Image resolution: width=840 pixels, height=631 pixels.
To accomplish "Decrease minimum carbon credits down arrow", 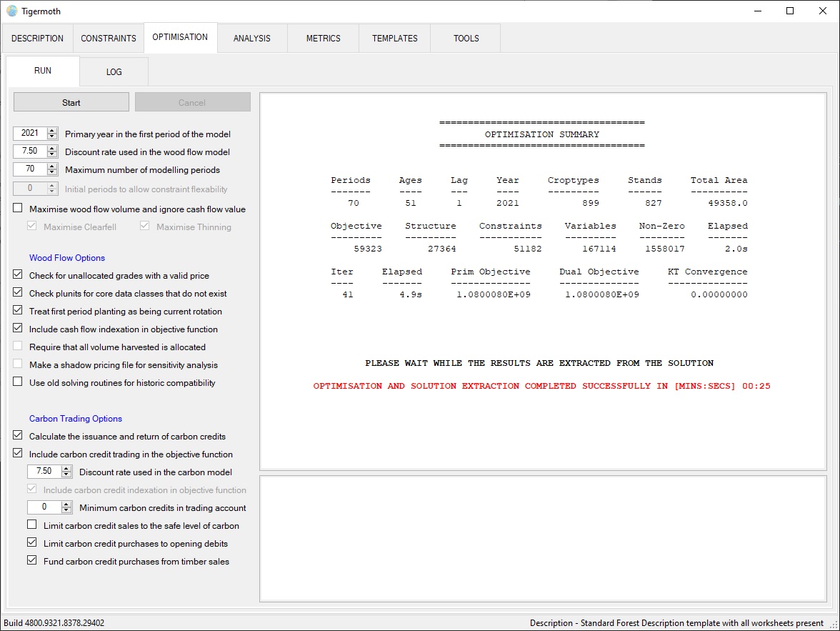I will (66, 510).
